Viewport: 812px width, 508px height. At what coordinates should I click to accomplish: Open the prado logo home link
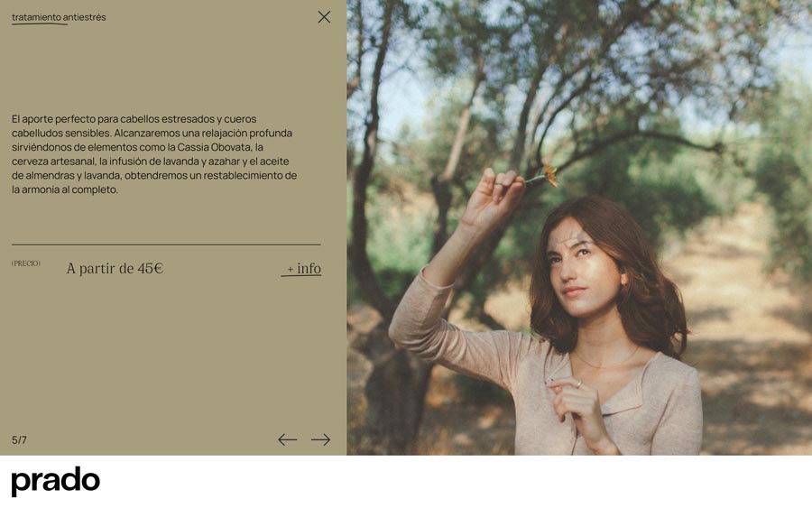pos(55,481)
